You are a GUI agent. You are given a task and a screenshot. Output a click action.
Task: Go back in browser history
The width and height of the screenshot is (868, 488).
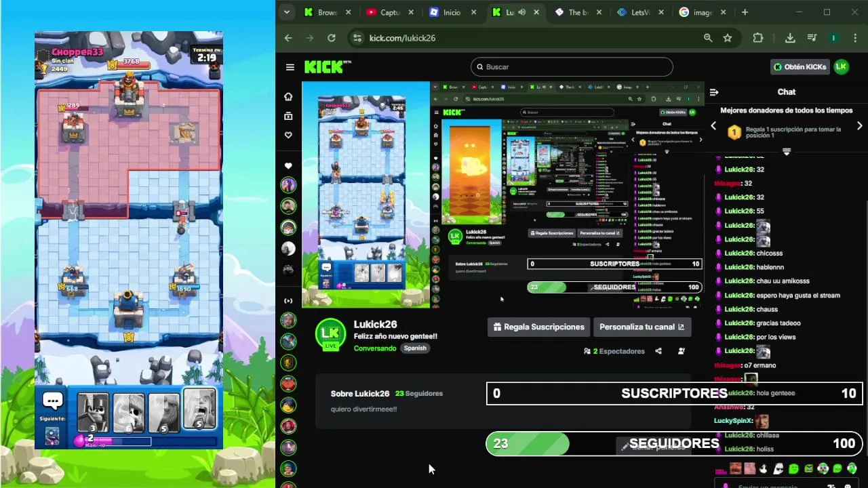288,38
